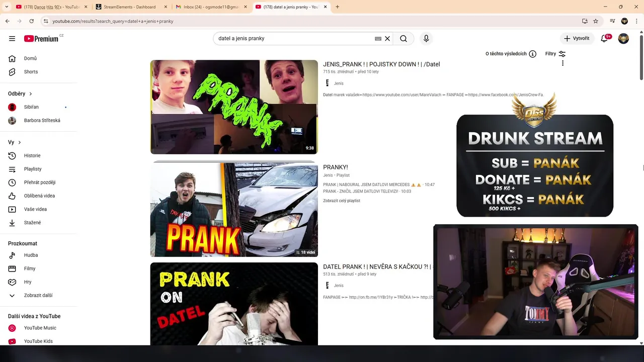
Task: Go back in browser history
Action: coord(7,21)
